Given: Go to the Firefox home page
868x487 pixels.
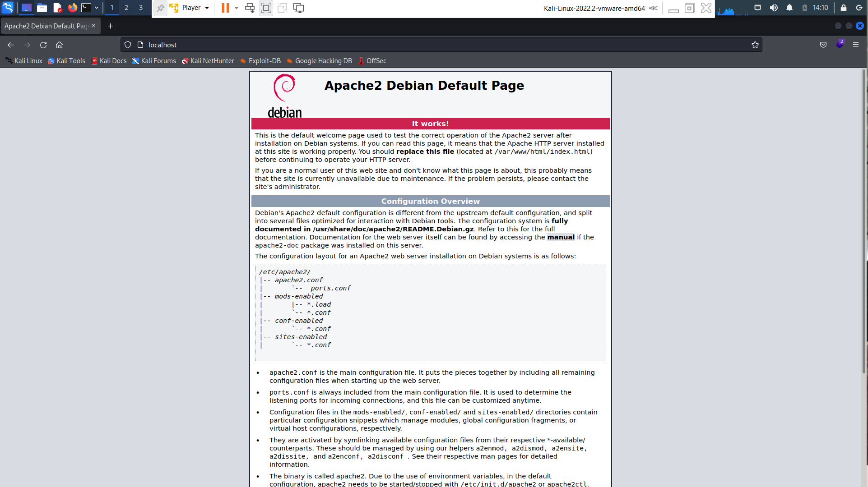Looking at the screenshot, I should click(x=59, y=45).
